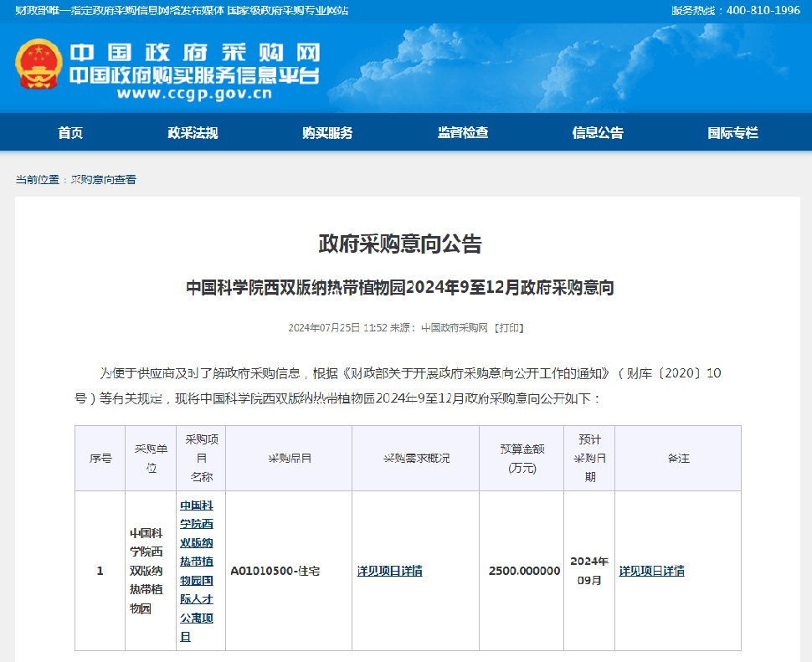Screen dimensions: 812x662
Task: Click 采购意向查看 in the breadcrumb
Action: click(x=103, y=180)
